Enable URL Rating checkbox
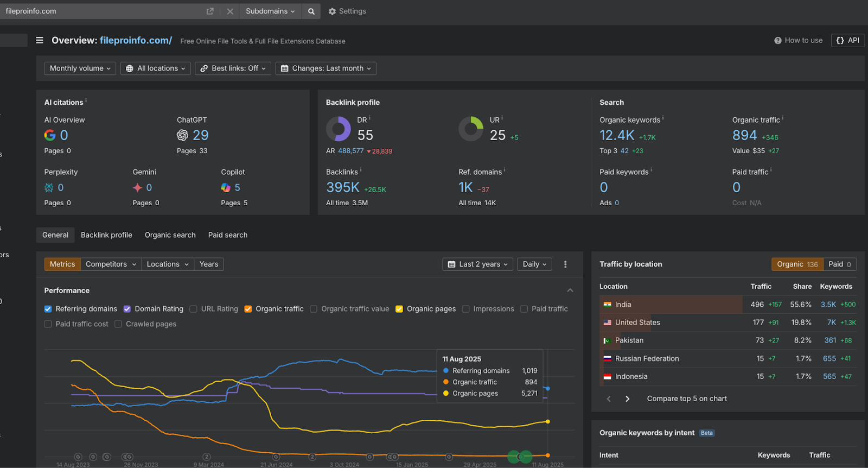868x468 pixels. (194, 309)
